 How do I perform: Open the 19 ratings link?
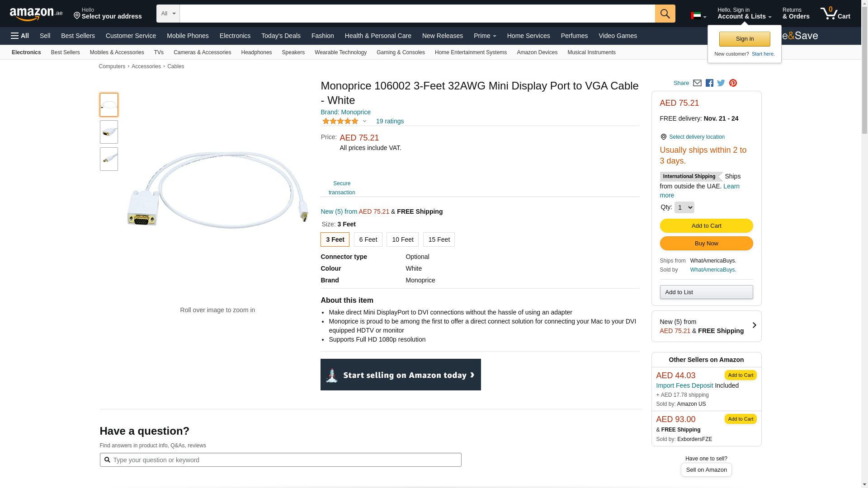tap(390, 121)
